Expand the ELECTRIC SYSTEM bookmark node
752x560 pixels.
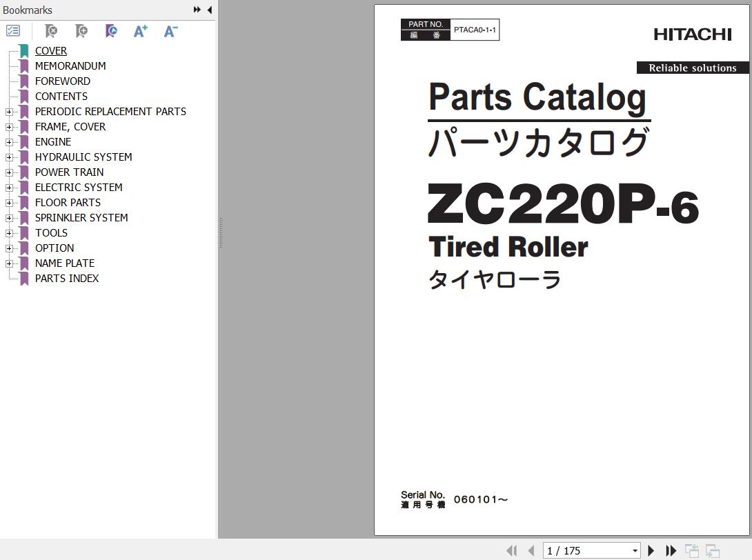pos(9,188)
